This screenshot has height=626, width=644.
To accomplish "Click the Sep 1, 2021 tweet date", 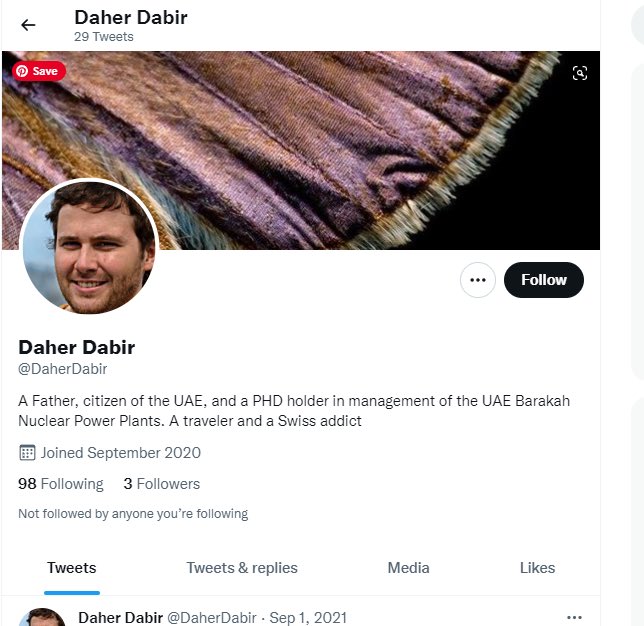I will 308,618.
